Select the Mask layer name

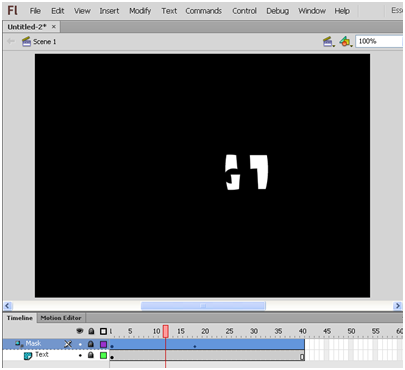coord(33,343)
